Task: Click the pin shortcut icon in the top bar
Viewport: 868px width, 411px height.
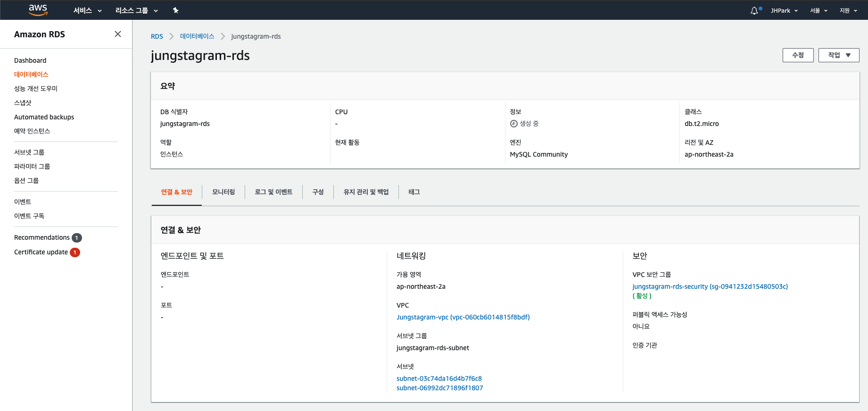Action: 175,10
